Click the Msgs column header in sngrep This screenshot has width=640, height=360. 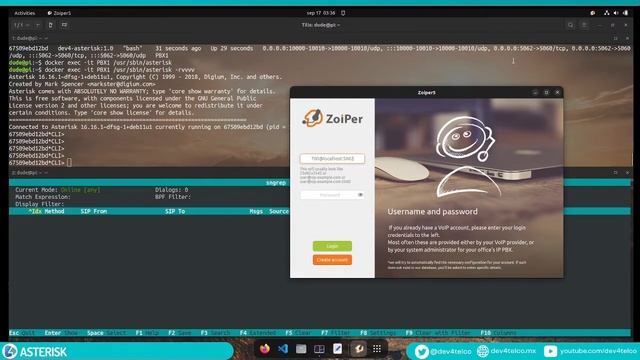pos(256,211)
